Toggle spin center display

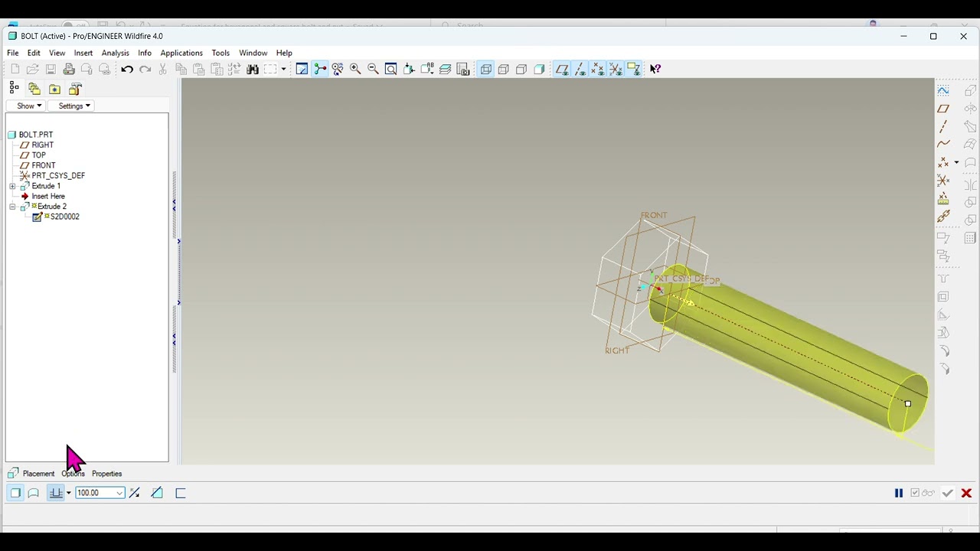[320, 69]
